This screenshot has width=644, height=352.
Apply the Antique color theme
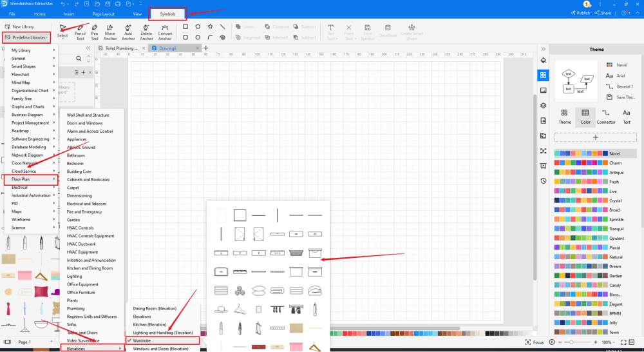point(595,172)
